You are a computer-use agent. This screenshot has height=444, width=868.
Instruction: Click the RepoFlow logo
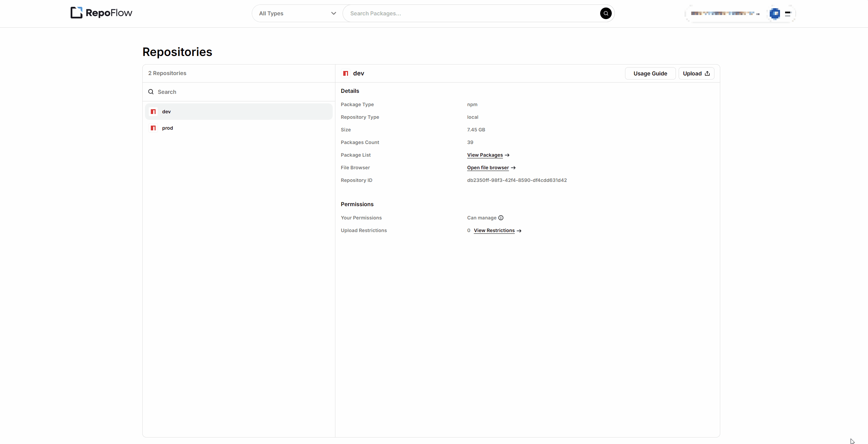tap(101, 13)
